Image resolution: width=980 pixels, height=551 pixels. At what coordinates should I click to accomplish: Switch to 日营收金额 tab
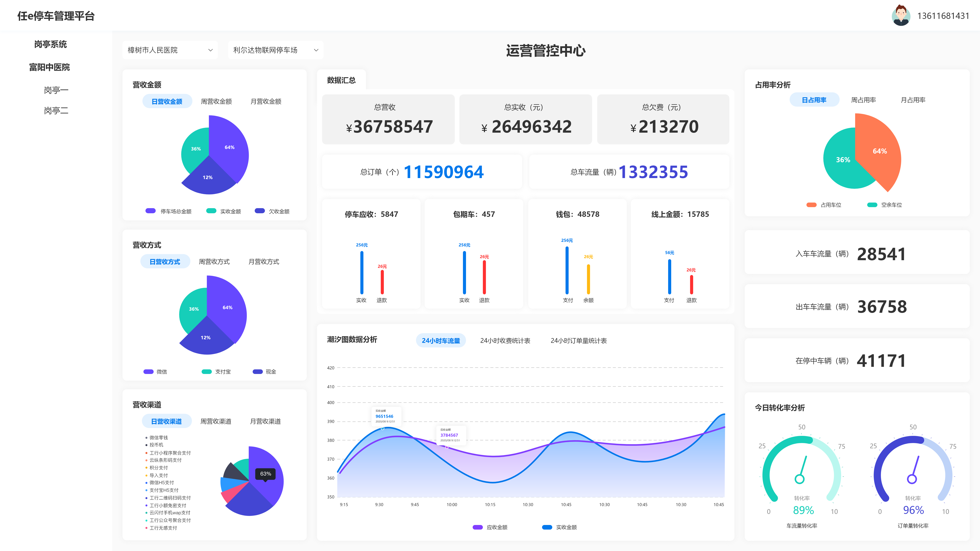167,102
